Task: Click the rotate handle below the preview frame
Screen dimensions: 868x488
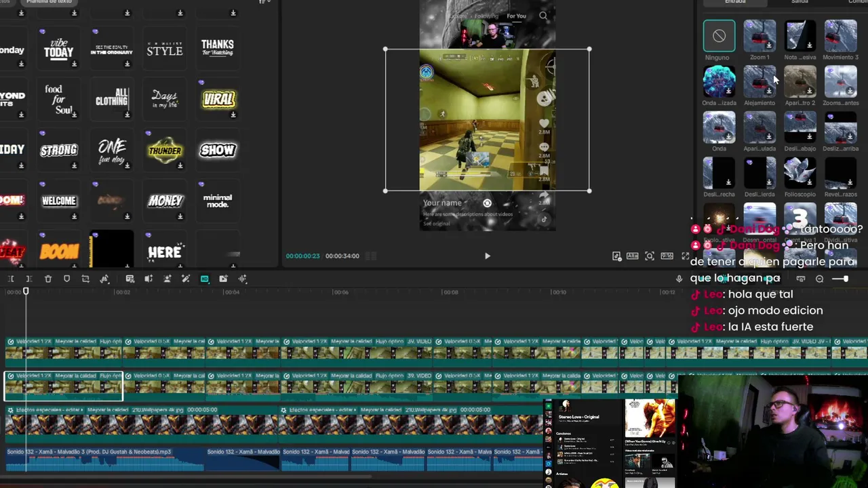Action: tap(487, 203)
